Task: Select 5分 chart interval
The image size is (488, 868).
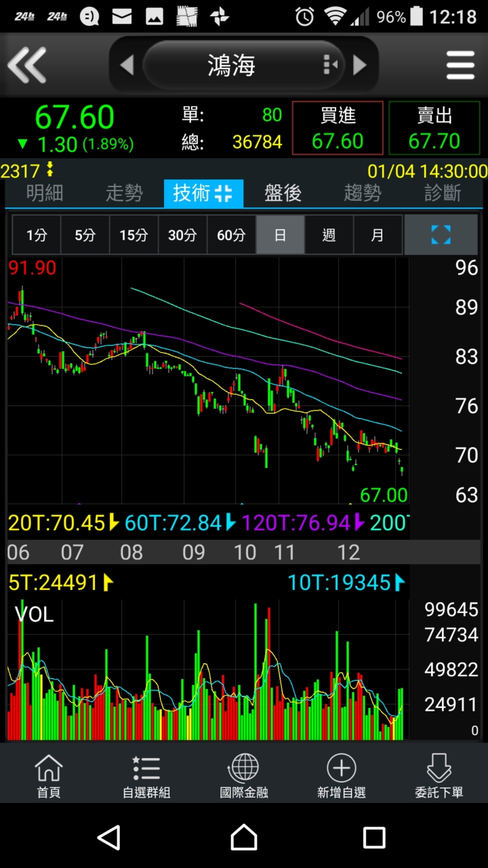Action: 85,235
